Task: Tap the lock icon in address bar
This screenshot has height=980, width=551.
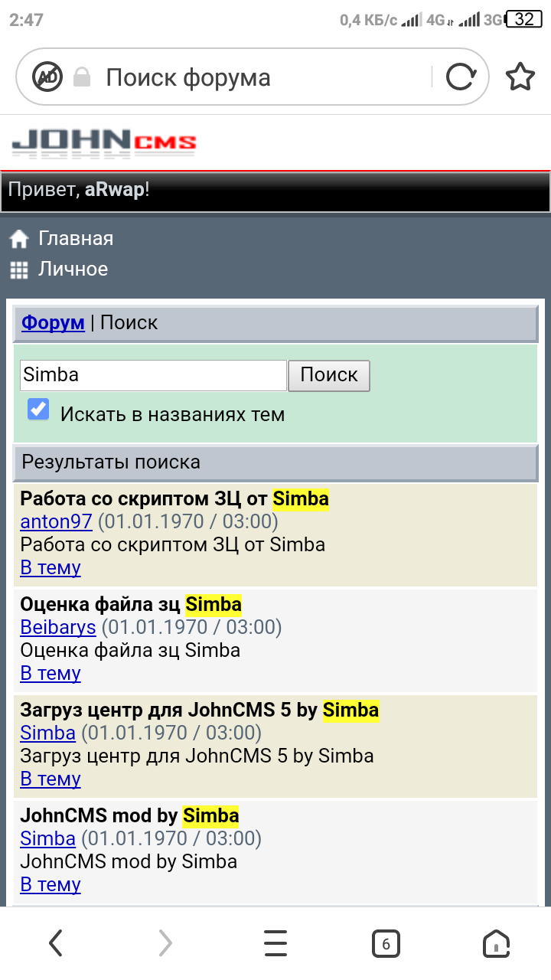Action: tap(82, 77)
